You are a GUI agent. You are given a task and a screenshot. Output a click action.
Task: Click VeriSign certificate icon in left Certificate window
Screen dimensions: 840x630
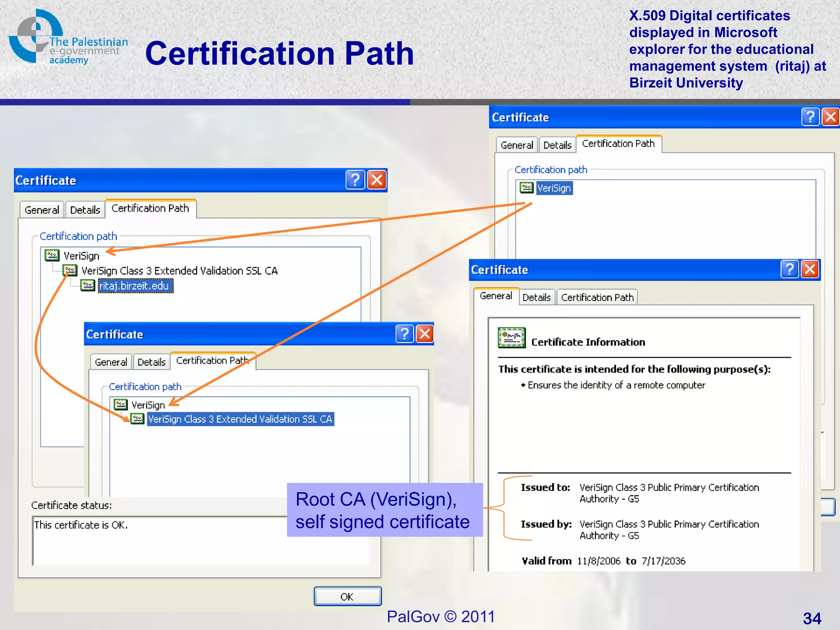coord(52,256)
